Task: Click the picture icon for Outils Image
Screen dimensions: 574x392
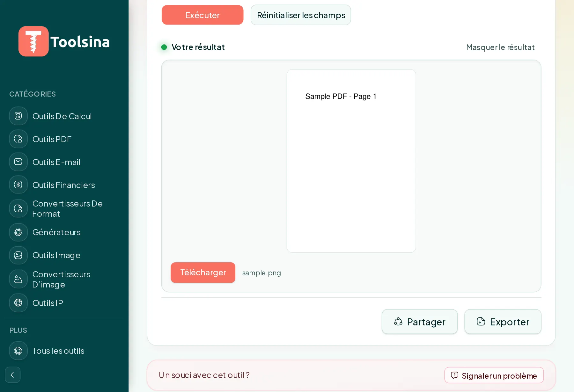Action: coord(18,255)
